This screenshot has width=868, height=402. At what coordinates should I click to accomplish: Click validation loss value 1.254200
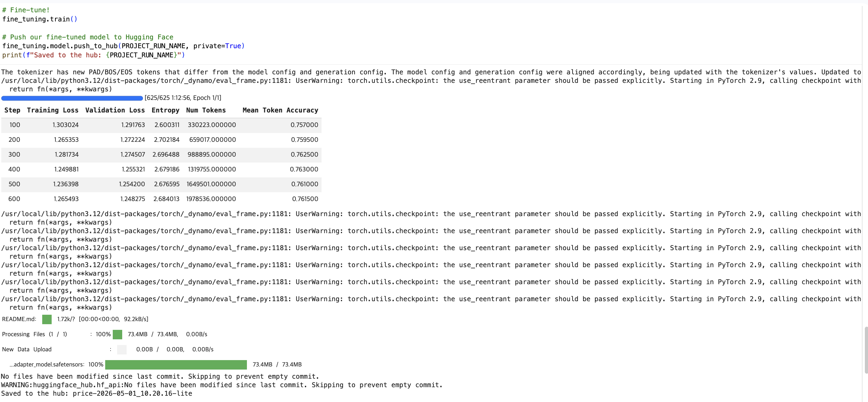132,184
